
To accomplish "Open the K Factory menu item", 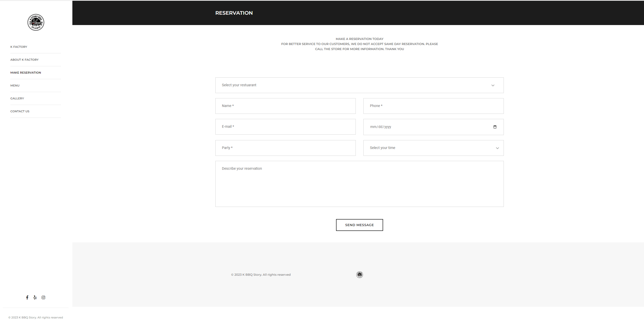I will pos(19,47).
